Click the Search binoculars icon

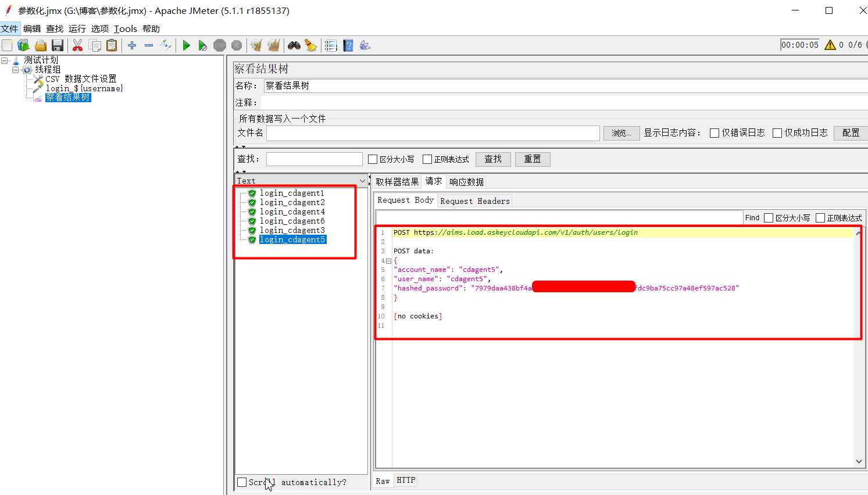coord(294,45)
